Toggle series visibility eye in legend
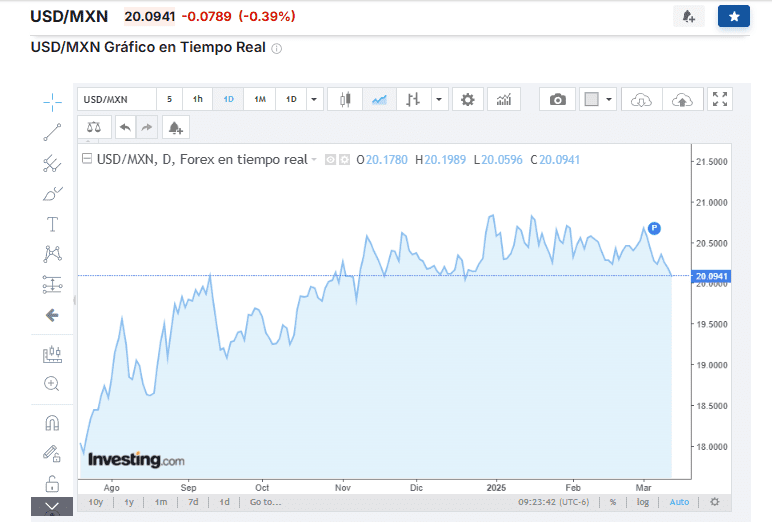 click(x=330, y=160)
